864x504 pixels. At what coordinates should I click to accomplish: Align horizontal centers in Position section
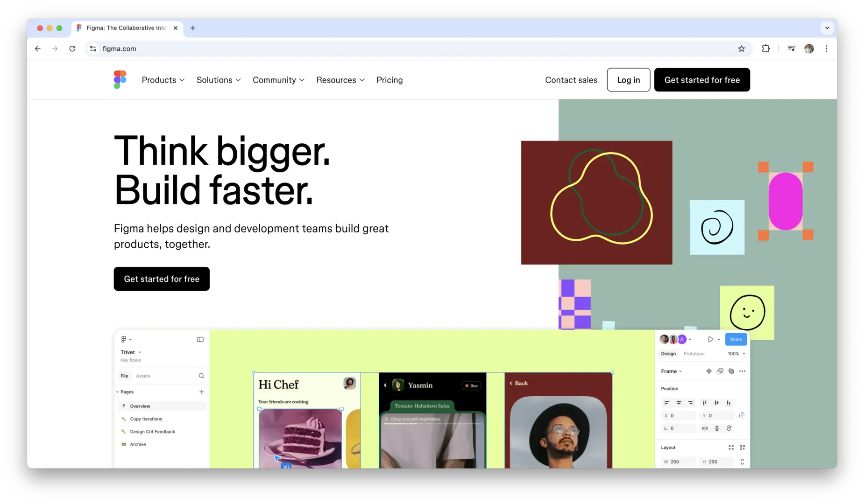coord(679,403)
